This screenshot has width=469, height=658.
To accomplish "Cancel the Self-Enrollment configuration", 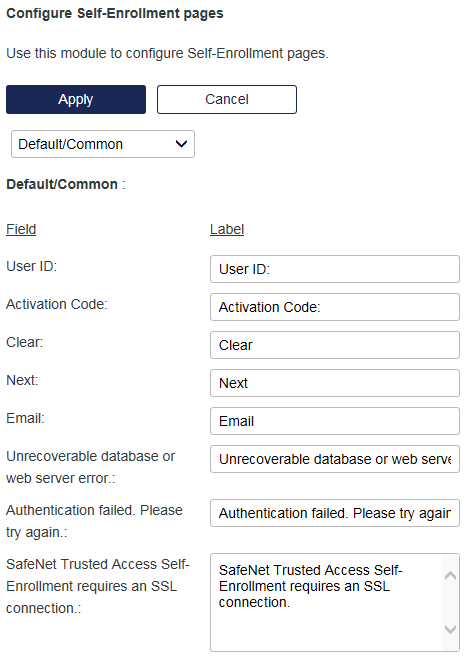I will click(227, 99).
